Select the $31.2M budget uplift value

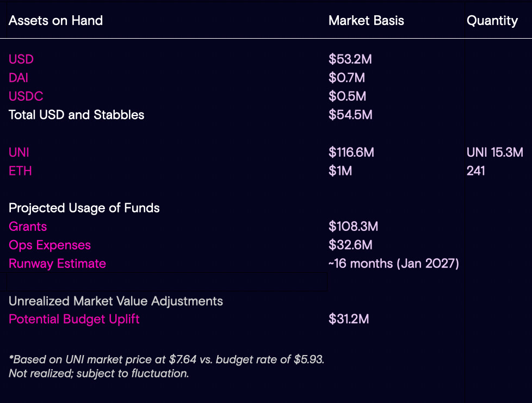click(349, 319)
